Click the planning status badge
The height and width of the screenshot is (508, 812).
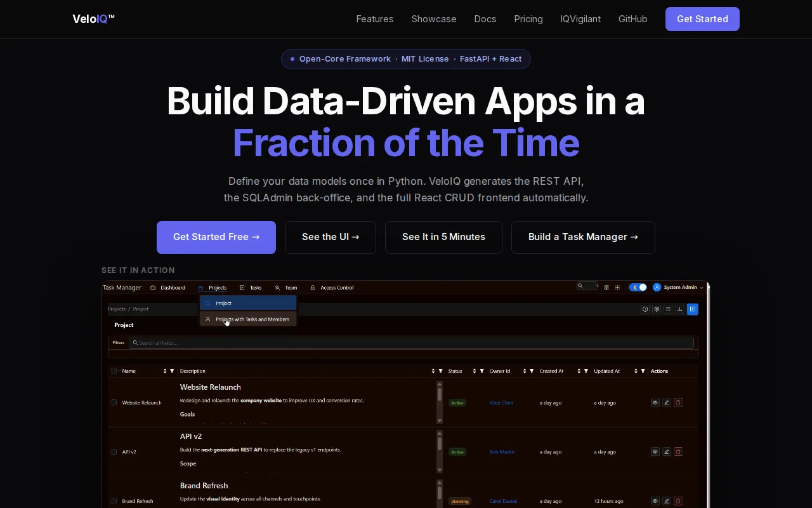click(460, 501)
